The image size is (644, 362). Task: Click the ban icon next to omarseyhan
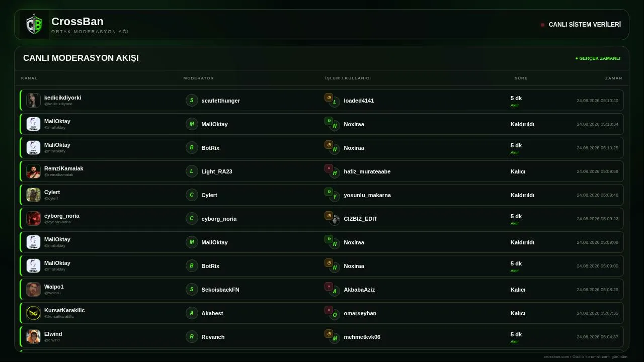pyautogui.click(x=329, y=310)
